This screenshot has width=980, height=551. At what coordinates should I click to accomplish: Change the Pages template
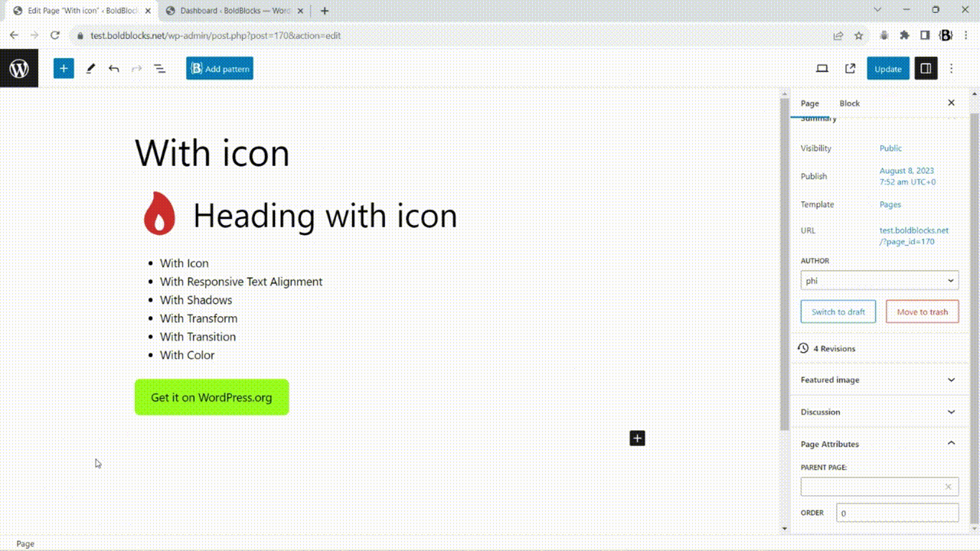coord(890,204)
